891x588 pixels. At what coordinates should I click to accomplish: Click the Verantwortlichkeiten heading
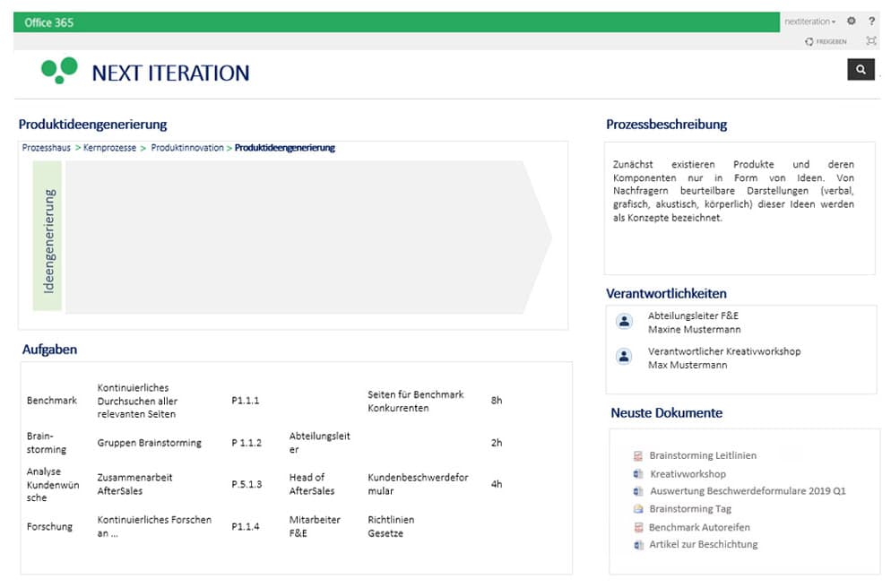[x=667, y=294]
